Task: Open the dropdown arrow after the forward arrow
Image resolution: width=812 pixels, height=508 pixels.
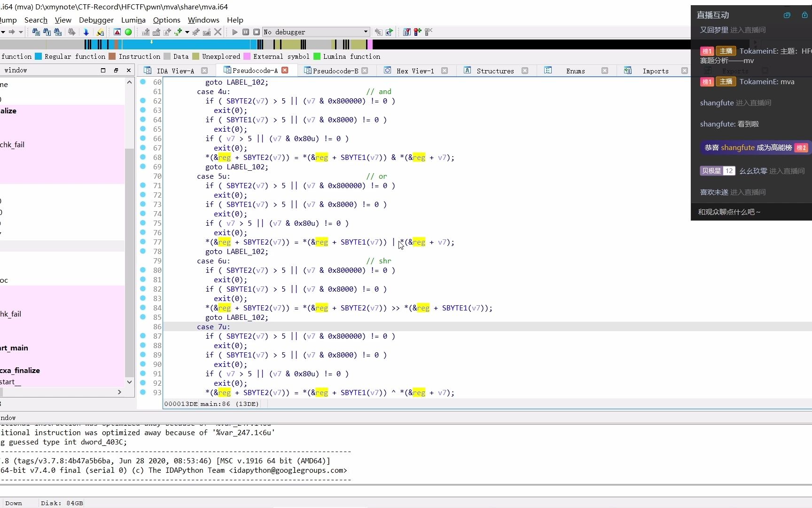Action: (x=21, y=32)
